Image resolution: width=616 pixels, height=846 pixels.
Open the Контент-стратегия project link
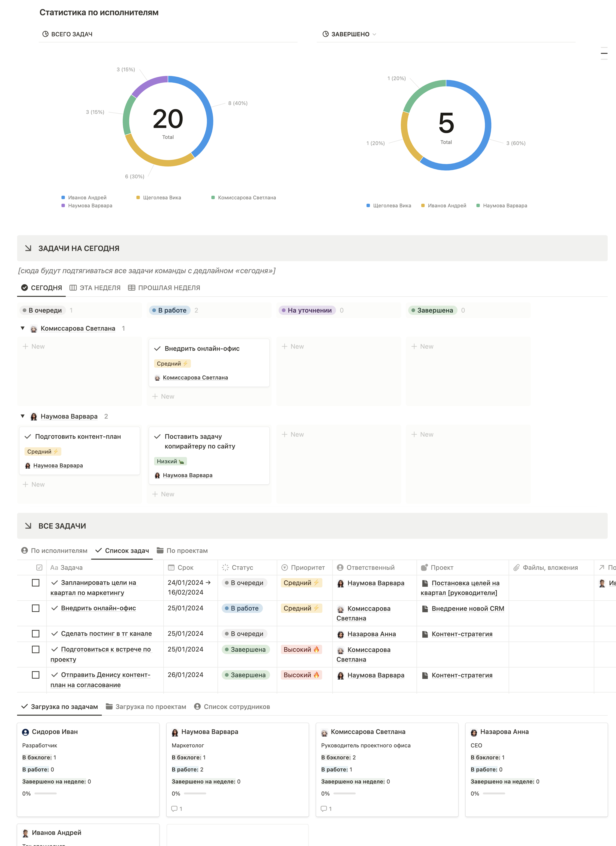[462, 634]
